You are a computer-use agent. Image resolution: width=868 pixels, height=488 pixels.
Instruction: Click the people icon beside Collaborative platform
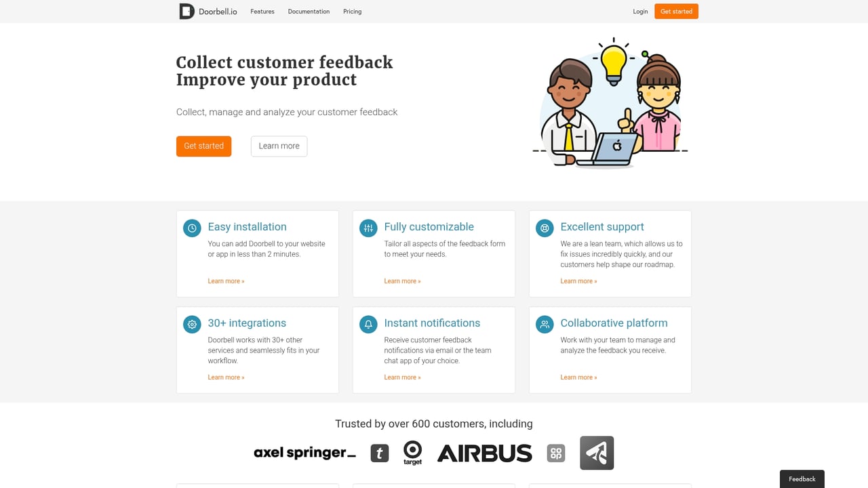(x=545, y=324)
